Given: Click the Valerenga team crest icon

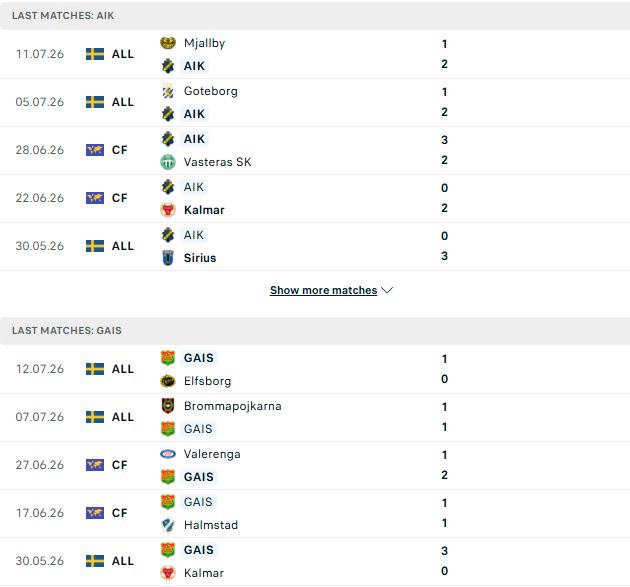Looking at the screenshot, I should (168, 454).
